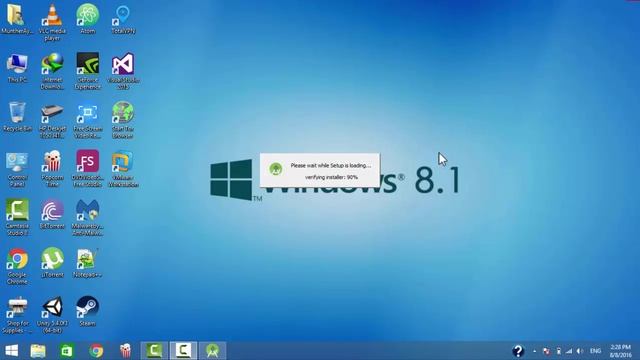The image size is (640, 360).
Task: Open the Windows Store taskbar icon
Action: coord(67,351)
